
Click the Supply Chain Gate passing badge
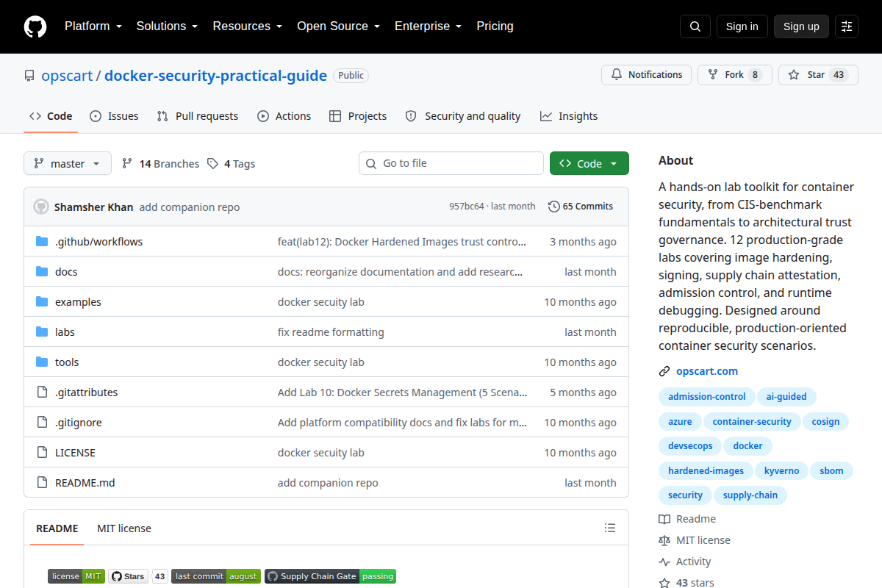coord(330,576)
